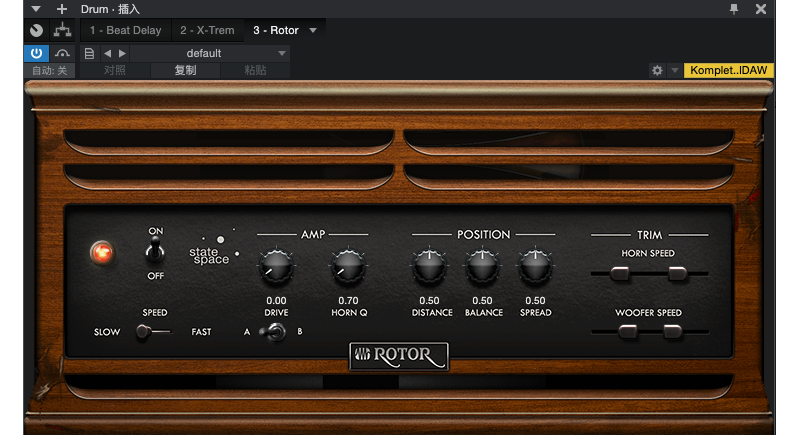Click the 对照 compare button
Screen dimensions: 800x435
click(x=115, y=70)
